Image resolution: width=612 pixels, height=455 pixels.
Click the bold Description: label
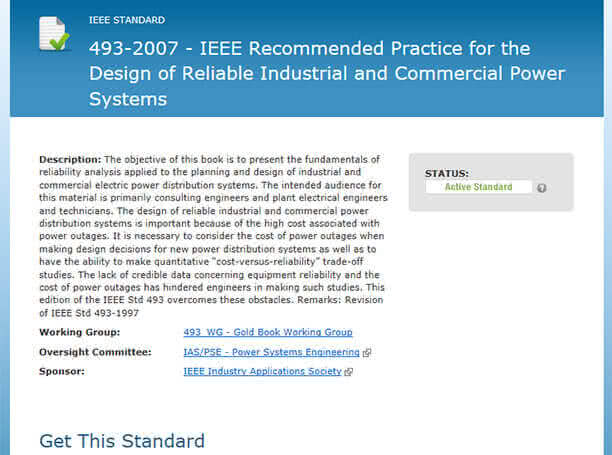click(x=70, y=159)
